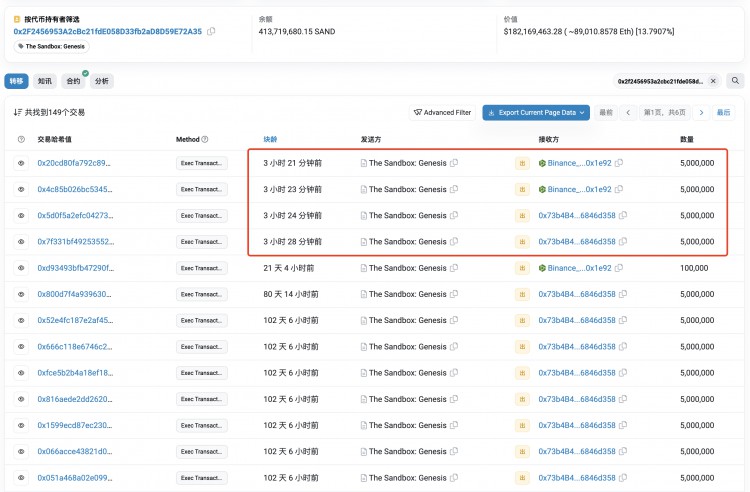
Task: Preview transaction 0xd93493bfb47290f with eye icon
Action: point(21,268)
